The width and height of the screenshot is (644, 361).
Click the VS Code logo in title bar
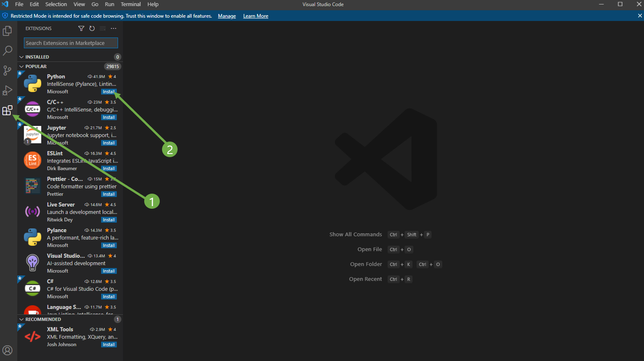click(x=5, y=4)
